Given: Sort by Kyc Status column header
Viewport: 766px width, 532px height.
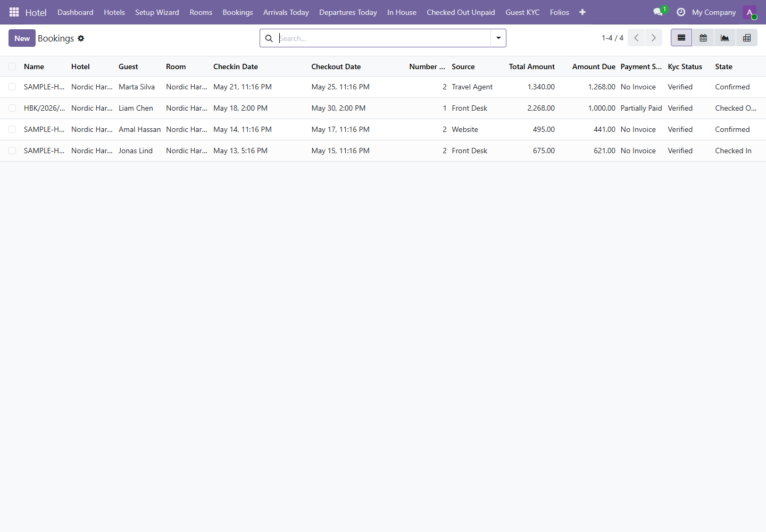Looking at the screenshot, I should point(685,66).
